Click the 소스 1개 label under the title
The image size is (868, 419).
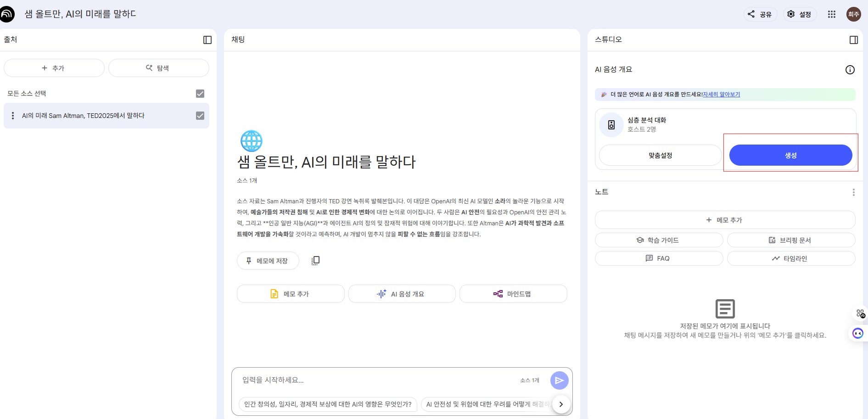coord(247,181)
